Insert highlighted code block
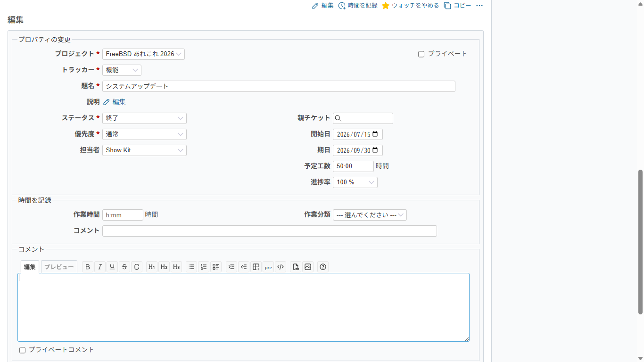Image resolution: width=644 pixels, height=362 pixels. point(281,267)
